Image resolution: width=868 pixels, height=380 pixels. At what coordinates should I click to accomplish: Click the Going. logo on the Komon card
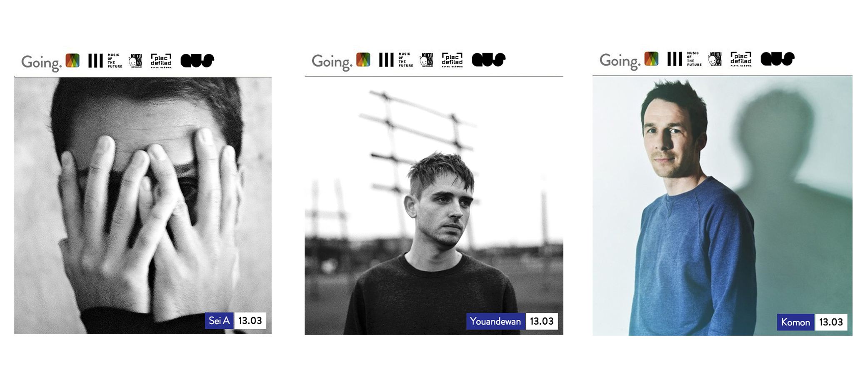(620, 61)
